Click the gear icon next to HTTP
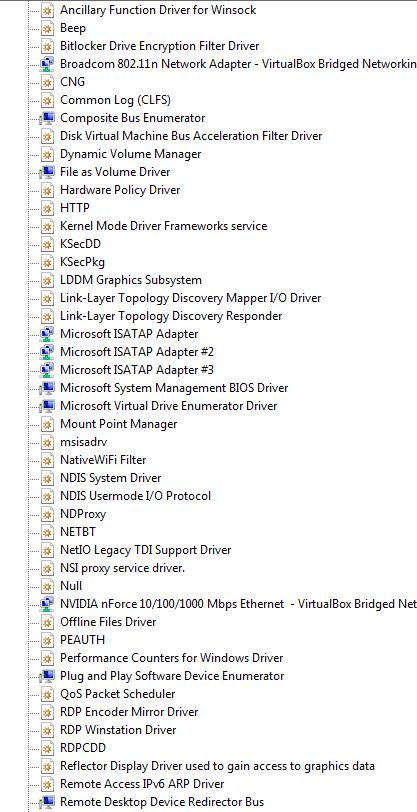Screen dimensions: 417x812 (x=47, y=208)
